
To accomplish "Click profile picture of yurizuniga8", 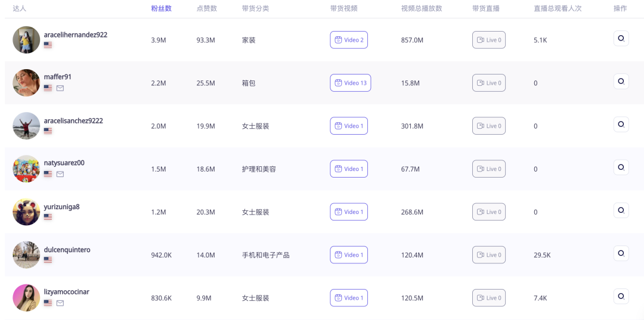I will [26, 212].
